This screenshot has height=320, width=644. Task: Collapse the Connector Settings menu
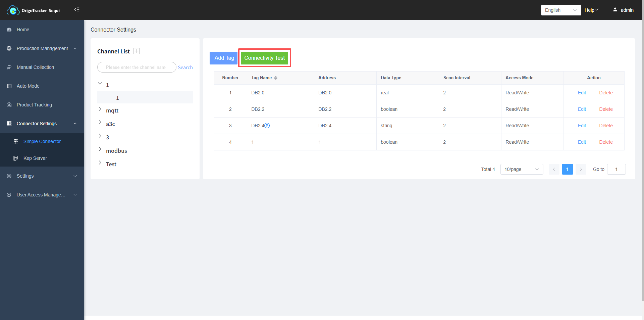[75, 124]
